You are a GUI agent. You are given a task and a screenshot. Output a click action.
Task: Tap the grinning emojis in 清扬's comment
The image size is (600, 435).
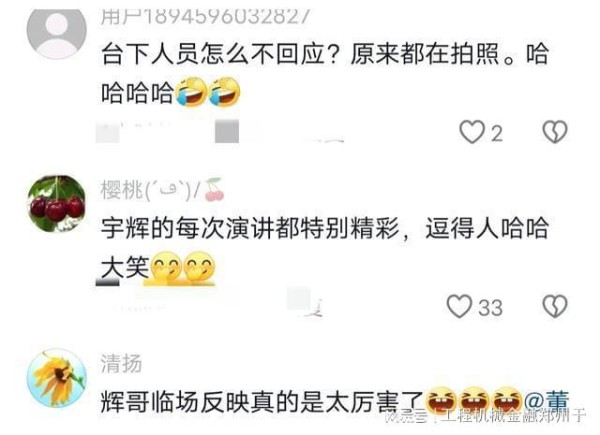click(x=473, y=401)
